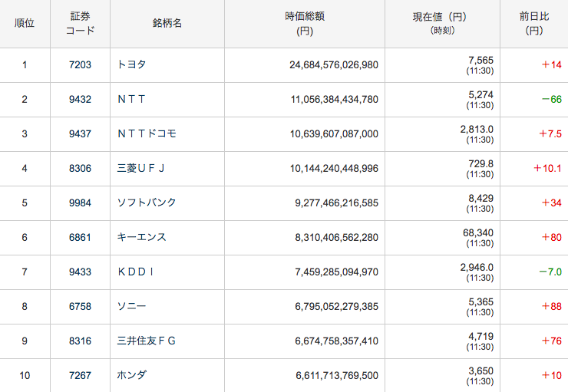This screenshot has height=392, width=568.
Task: Click current price 5,365
Action: pyautogui.click(x=480, y=302)
